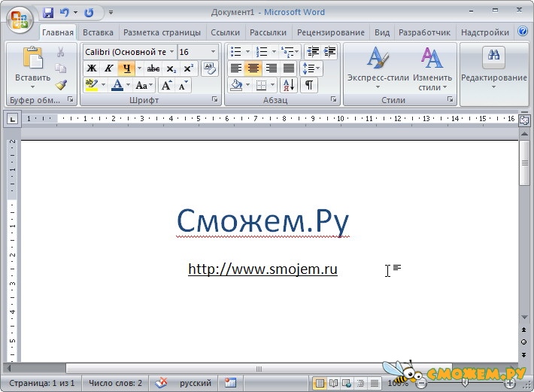Apply numbered list
Screen dimensions: 534x392
pyautogui.click(x=262, y=52)
